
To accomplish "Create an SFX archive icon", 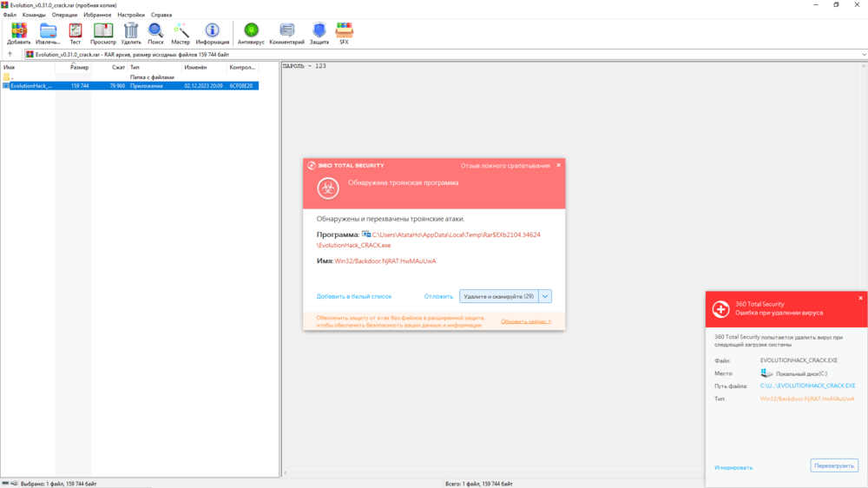I will pos(344,33).
